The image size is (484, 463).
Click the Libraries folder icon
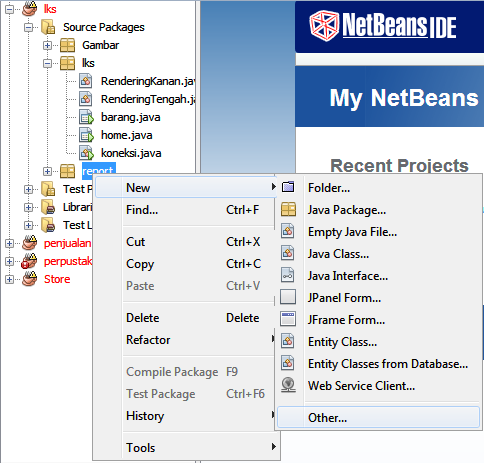pos(48,207)
